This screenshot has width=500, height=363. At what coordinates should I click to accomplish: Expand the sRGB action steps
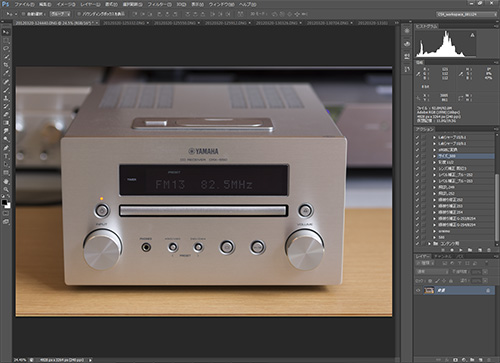tap(434, 150)
